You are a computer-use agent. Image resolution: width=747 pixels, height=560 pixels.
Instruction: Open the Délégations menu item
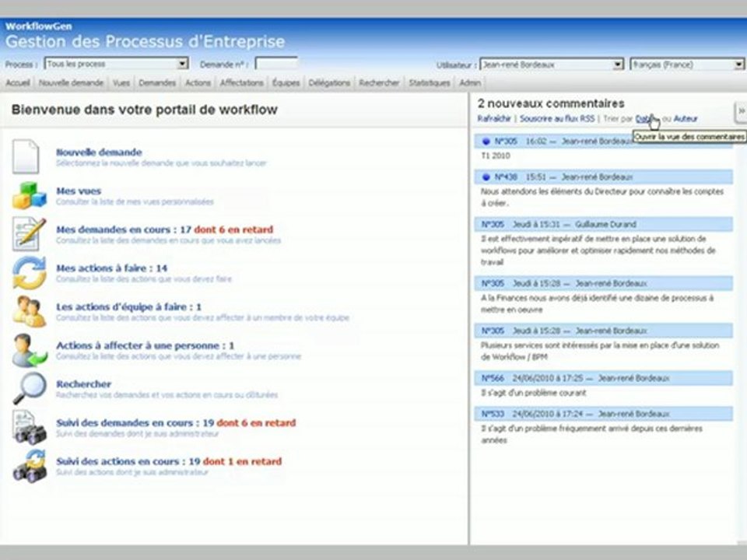[x=329, y=83]
